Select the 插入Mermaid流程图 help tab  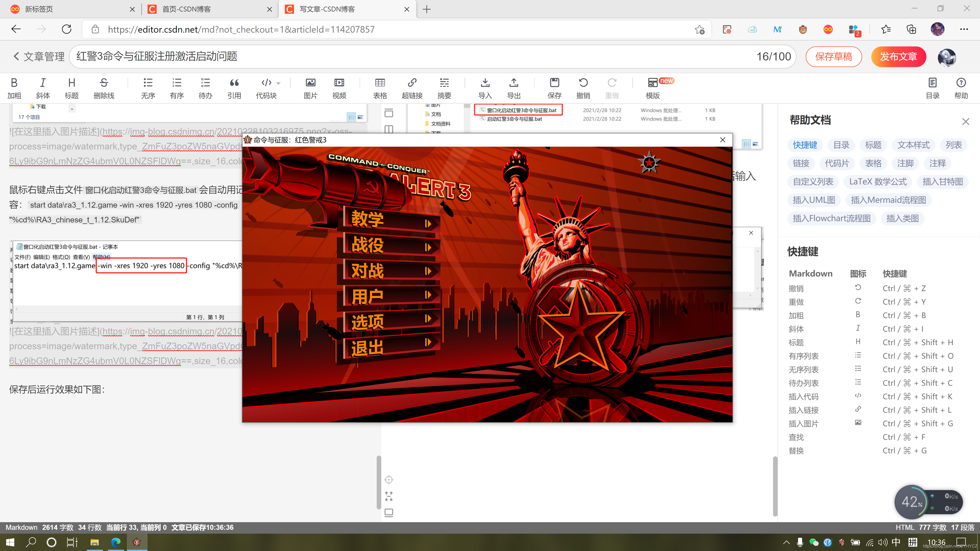[888, 200]
